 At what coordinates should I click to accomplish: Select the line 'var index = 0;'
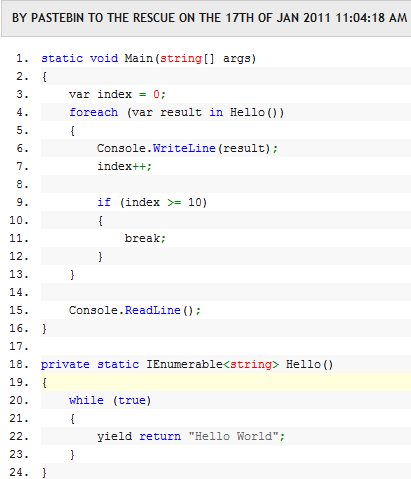pos(117,94)
